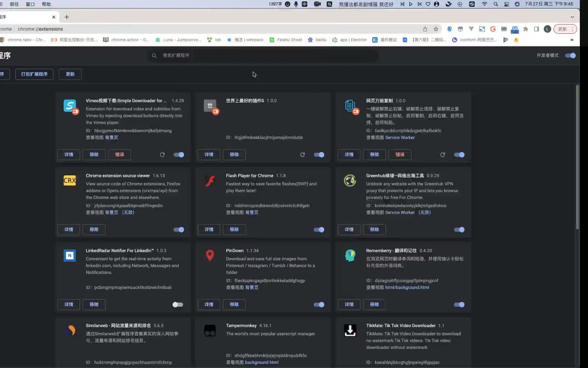This screenshot has width=588, height=368.
Task: Disable the Rememberry extension
Action: click(x=459, y=305)
